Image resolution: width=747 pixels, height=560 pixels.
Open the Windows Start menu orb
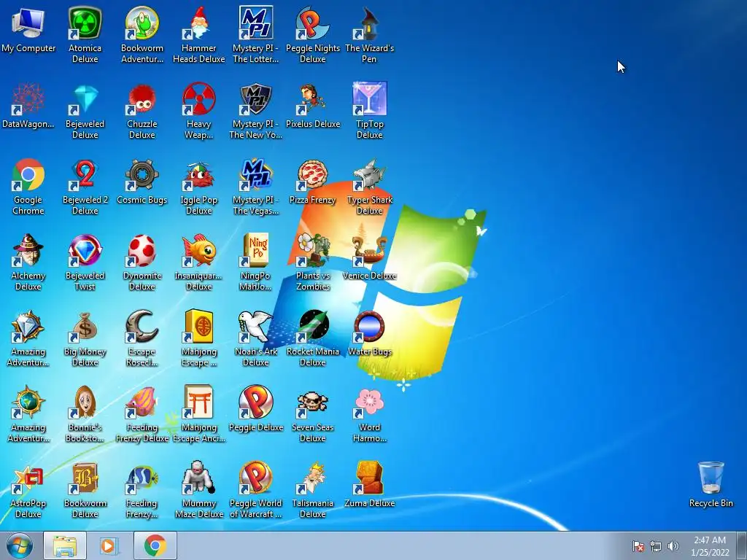click(20, 545)
